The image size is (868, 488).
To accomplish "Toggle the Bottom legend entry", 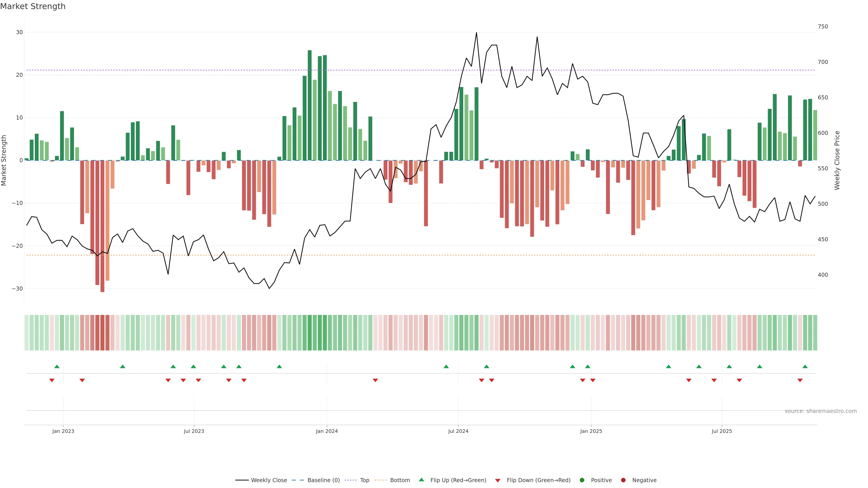I will pos(400,480).
